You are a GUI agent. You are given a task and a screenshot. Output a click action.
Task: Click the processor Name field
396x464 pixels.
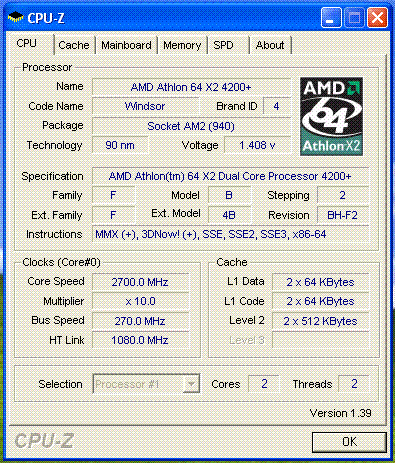191,87
